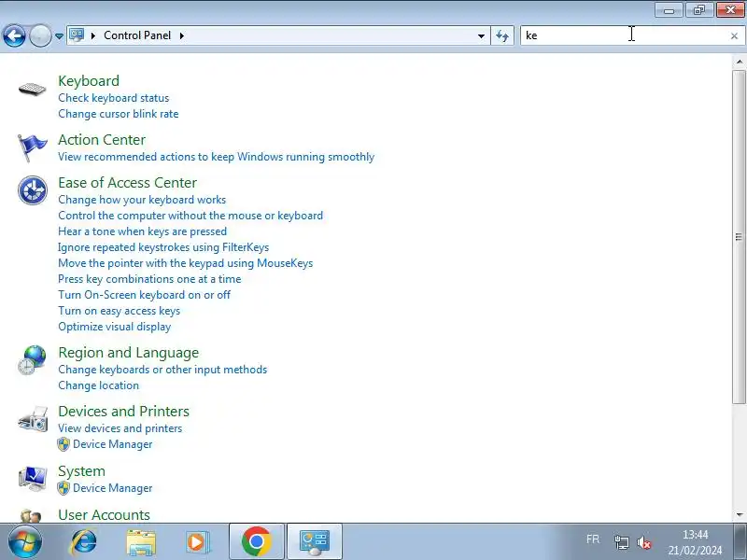Click the muted volume tray icon
This screenshot has width=747, height=560.
[x=644, y=542]
